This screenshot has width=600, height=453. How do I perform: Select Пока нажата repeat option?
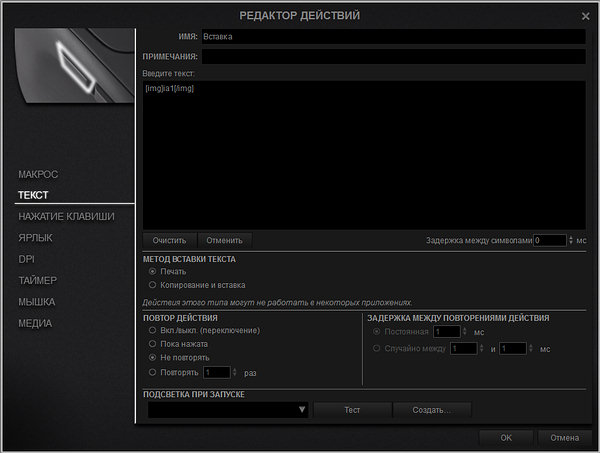pyautogui.click(x=152, y=343)
